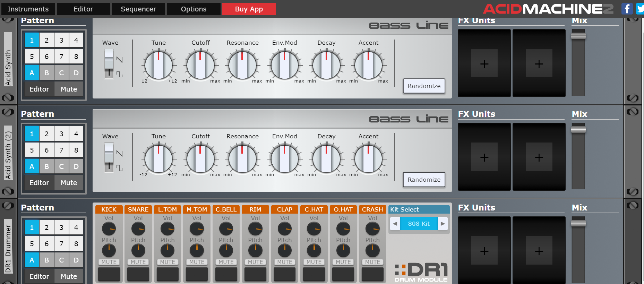Add effect in second FX slot of Acid Synth (2)
The height and width of the screenshot is (284, 644).
point(539,157)
